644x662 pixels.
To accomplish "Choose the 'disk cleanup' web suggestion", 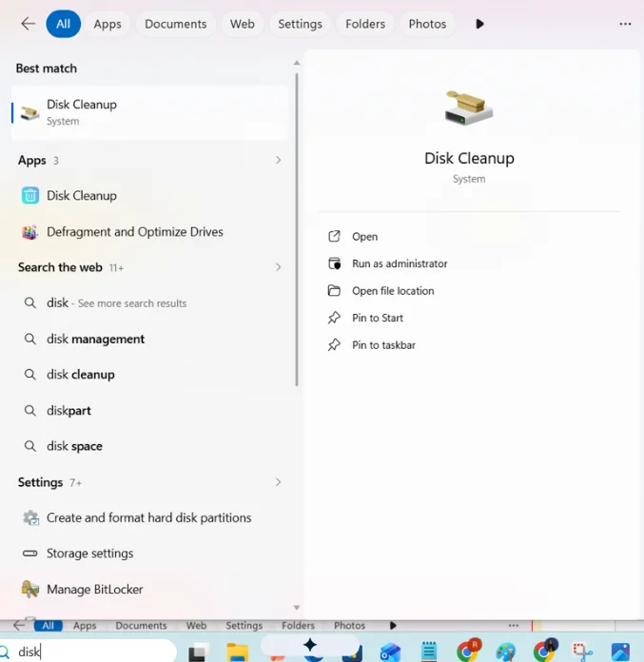I will [x=150, y=375].
